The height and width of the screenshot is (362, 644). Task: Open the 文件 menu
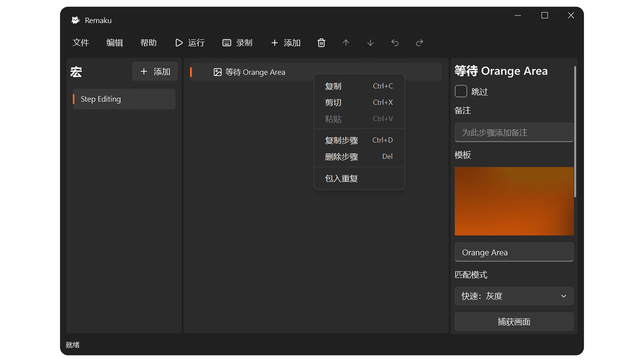click(x=80, y=43)
